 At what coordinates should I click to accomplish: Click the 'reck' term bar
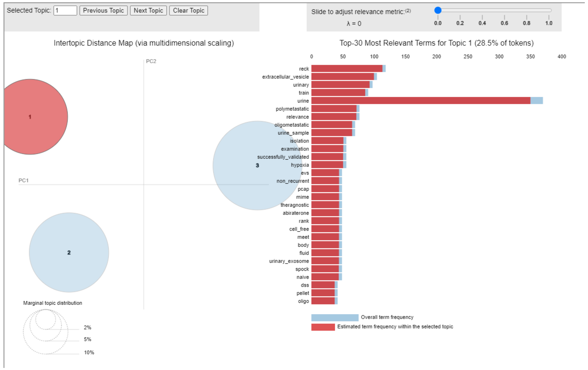pyautogui.click(x=347, y=69)
